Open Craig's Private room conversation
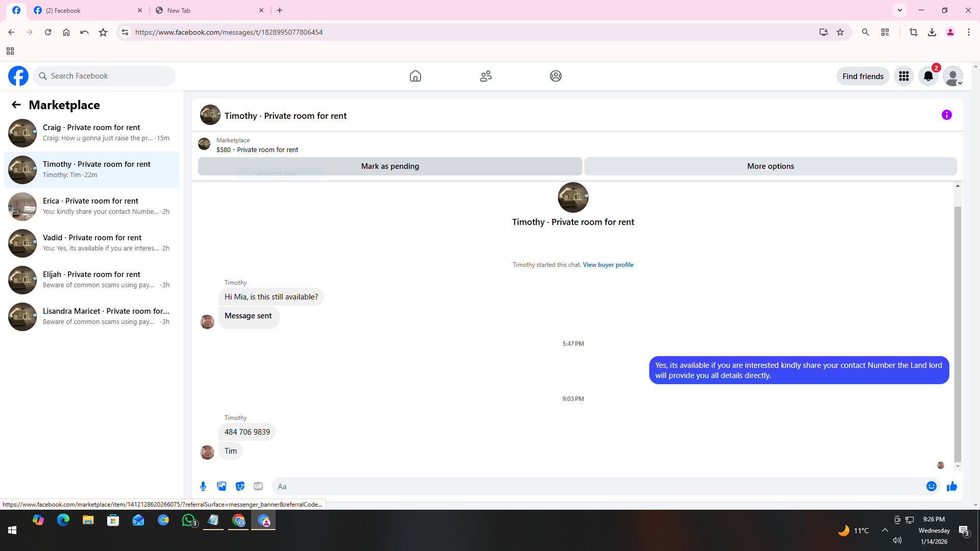Screen dimensions: 980x551 [92, 133]
